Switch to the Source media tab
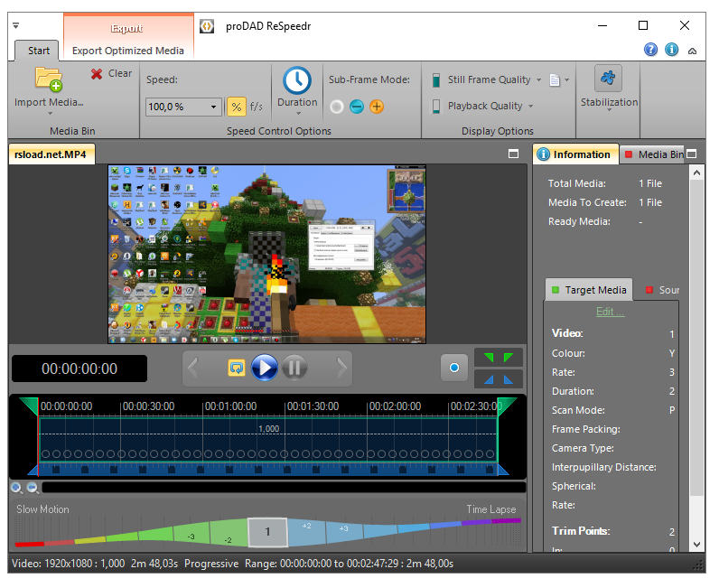Screen dimensions: 719x588 (x=663, y=290)
